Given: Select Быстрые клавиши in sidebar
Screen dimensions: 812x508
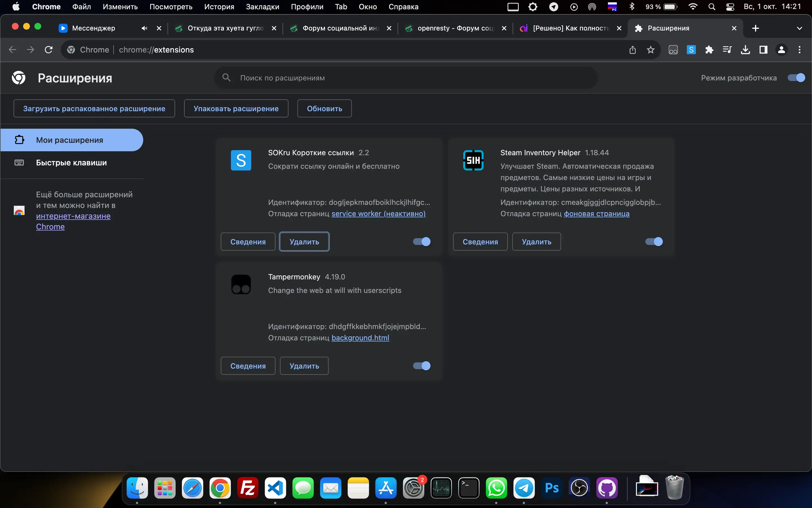Looking at the screenshot, I should 71,163.
